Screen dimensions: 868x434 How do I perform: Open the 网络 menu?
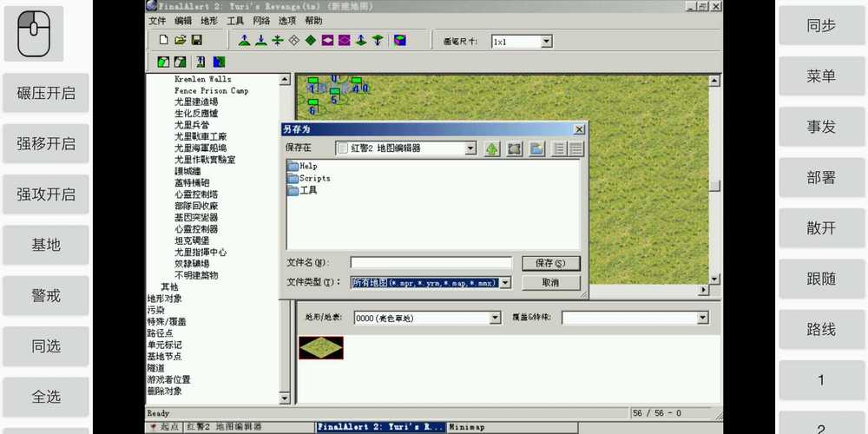tap(261, 21)
